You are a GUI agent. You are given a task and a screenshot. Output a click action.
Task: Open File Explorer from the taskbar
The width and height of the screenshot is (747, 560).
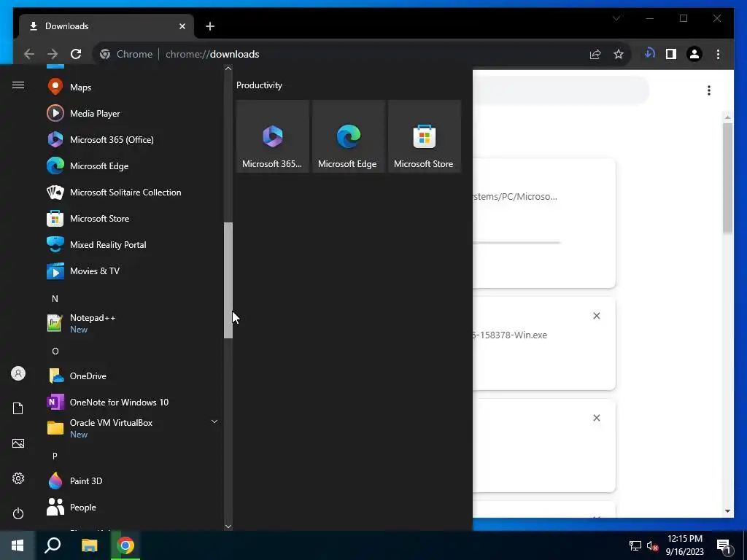pyautogui.click(x=89, y=545)
